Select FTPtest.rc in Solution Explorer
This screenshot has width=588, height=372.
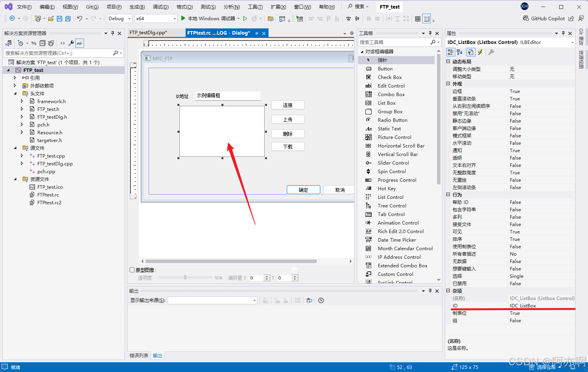coord(48,195)
